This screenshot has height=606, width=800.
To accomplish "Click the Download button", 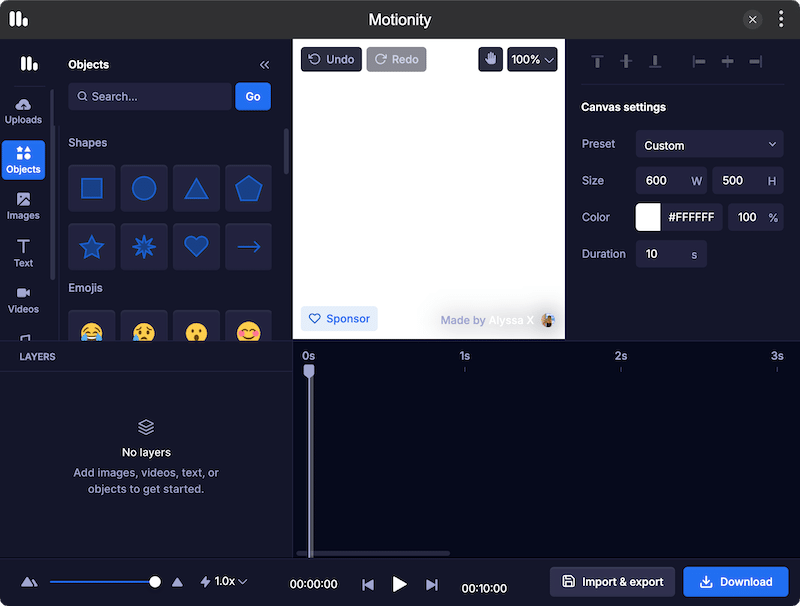I will tap(736, 582).
